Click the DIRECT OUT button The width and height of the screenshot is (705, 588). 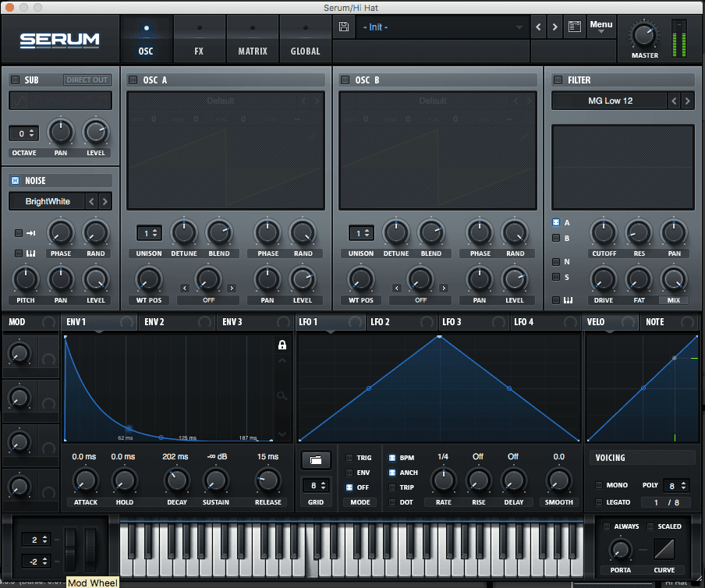(x=87, y=80)
